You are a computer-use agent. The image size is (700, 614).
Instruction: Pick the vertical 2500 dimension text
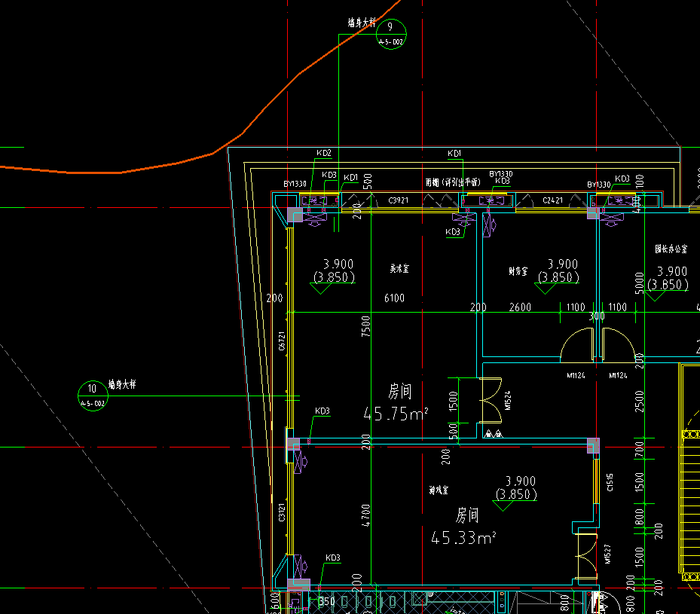click(639, 401)
